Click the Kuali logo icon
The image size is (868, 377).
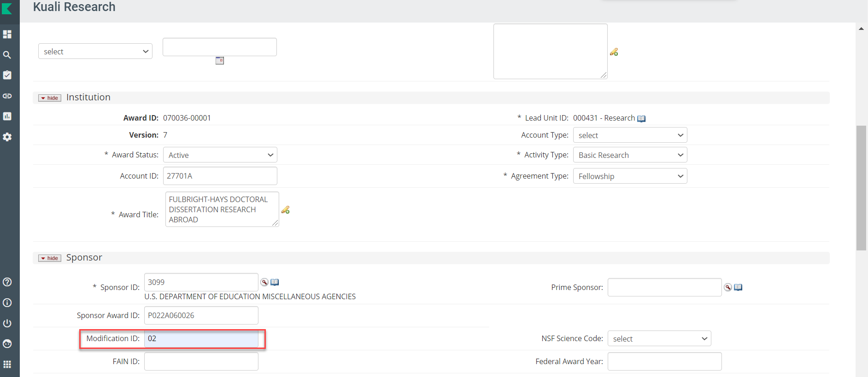point(7,8)
